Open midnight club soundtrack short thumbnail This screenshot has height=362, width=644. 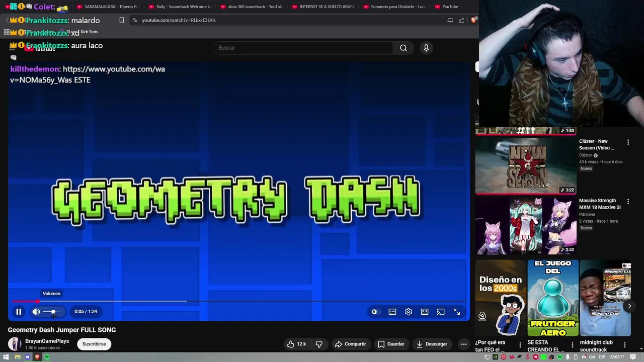605,298
